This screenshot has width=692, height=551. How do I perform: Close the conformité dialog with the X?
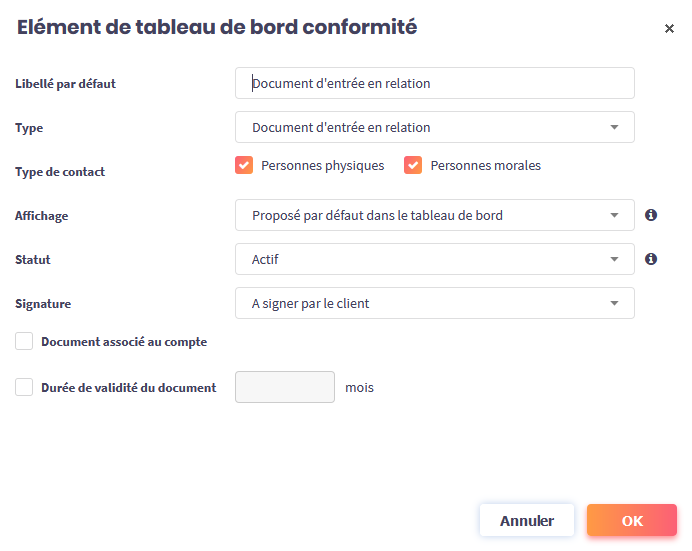(x=669, y=29)
